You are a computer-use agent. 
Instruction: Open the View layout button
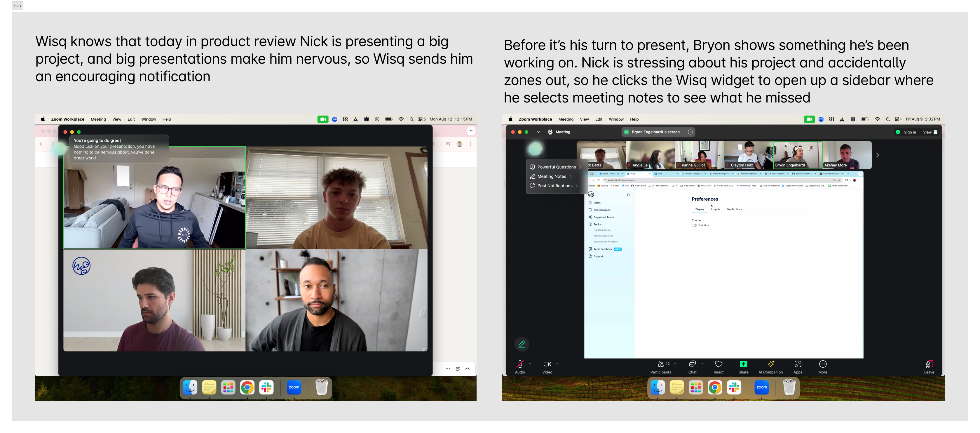point(930,133)
